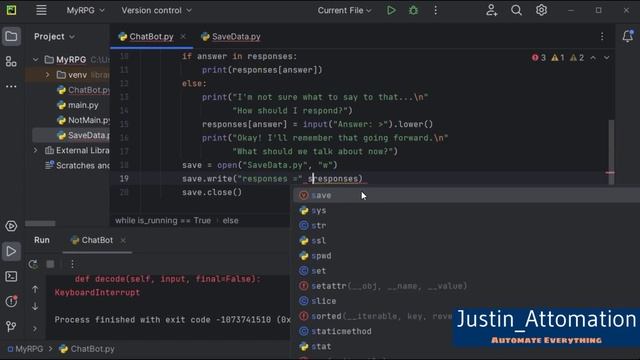Image resolution: width=640 pixels, height=360 pixels.
Task: Open Services tool window icon
Action: coord(11,226)
